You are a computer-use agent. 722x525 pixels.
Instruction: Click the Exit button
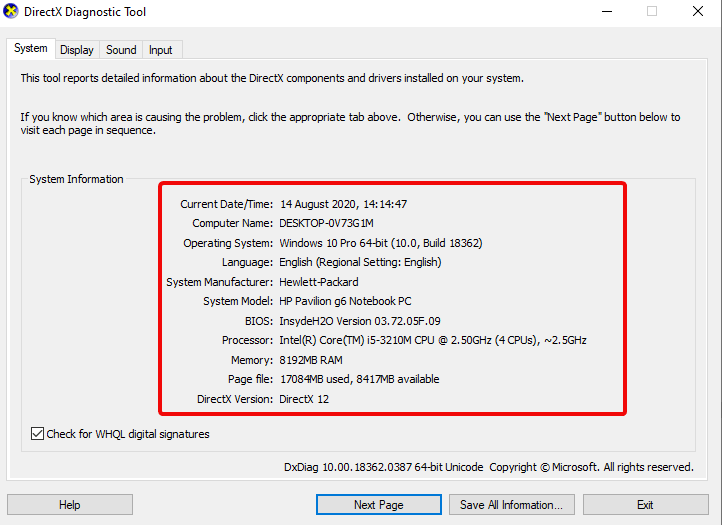646,505
